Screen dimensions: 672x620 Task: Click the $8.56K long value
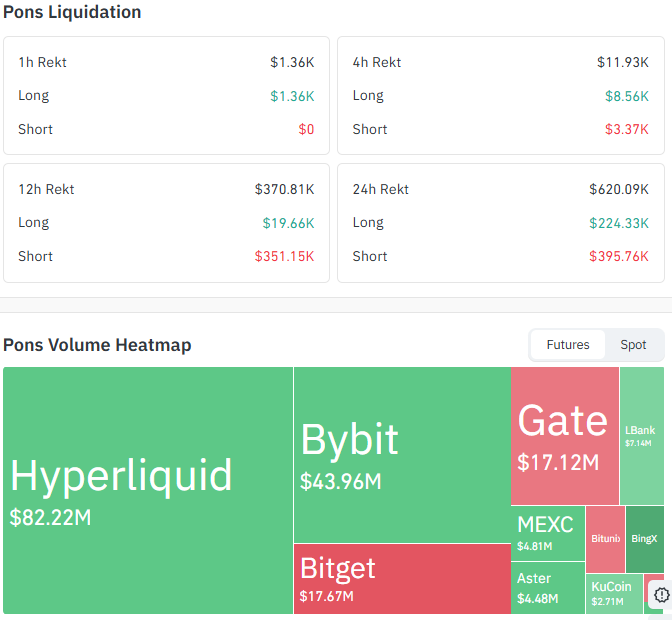(627, 96)
